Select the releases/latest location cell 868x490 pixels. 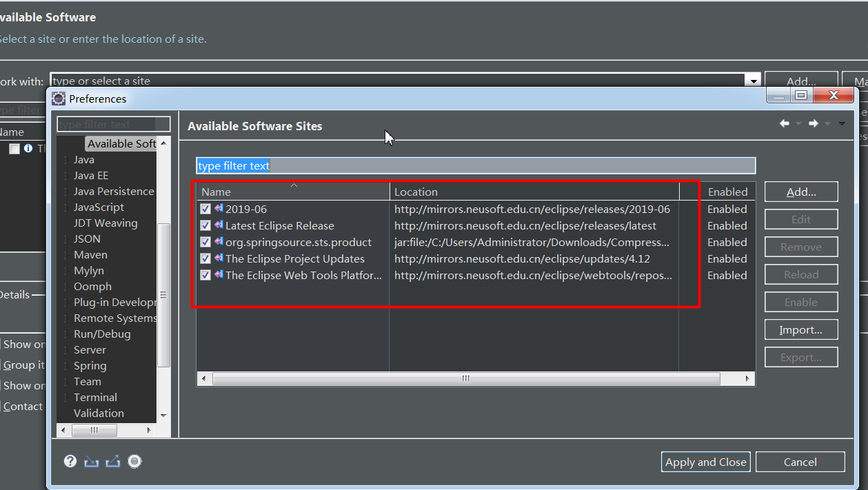534,225
